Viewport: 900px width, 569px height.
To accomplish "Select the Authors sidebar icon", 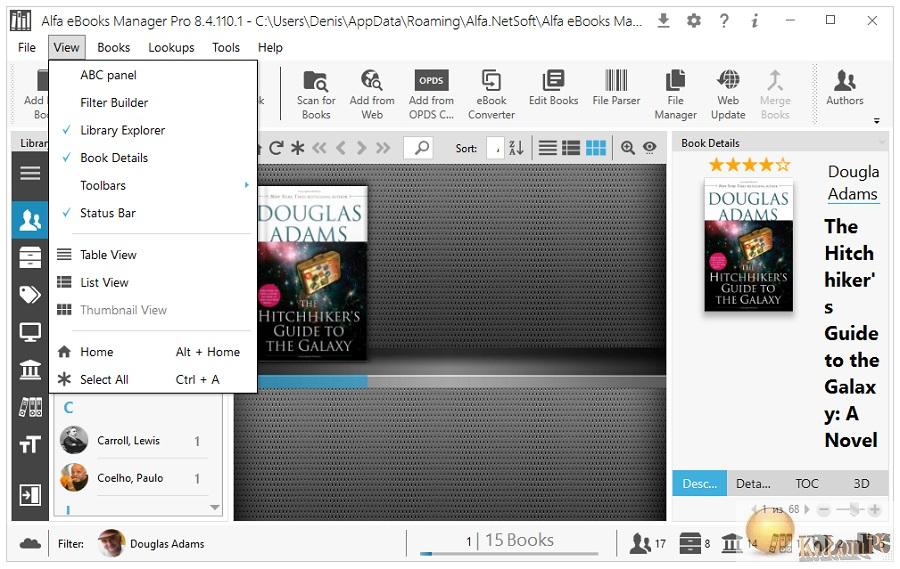I will click(x=30, y=219).
